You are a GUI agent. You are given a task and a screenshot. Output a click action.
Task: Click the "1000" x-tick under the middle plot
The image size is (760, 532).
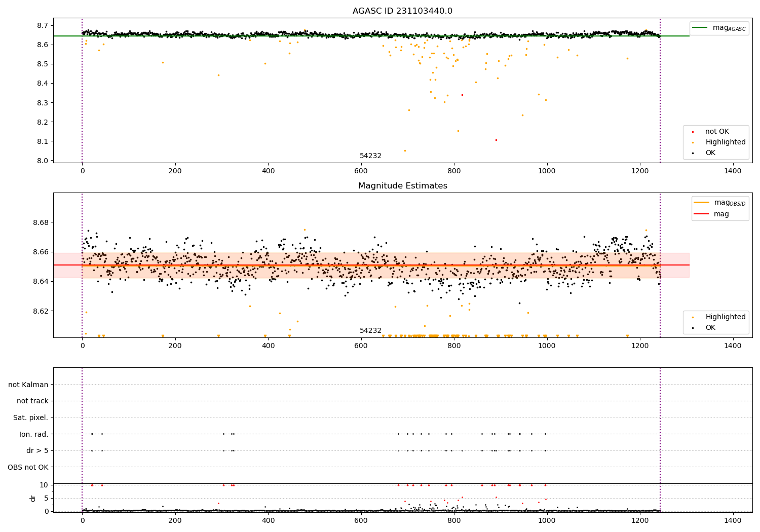point(547,346)
